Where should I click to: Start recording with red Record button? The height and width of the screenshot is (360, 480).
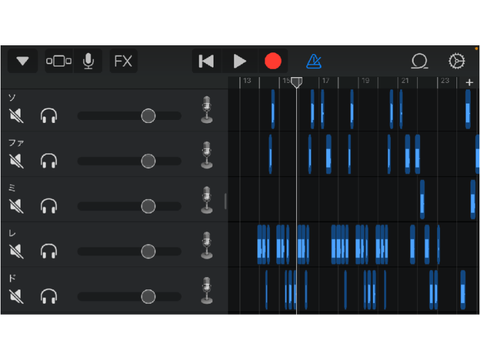pos(273,61)
